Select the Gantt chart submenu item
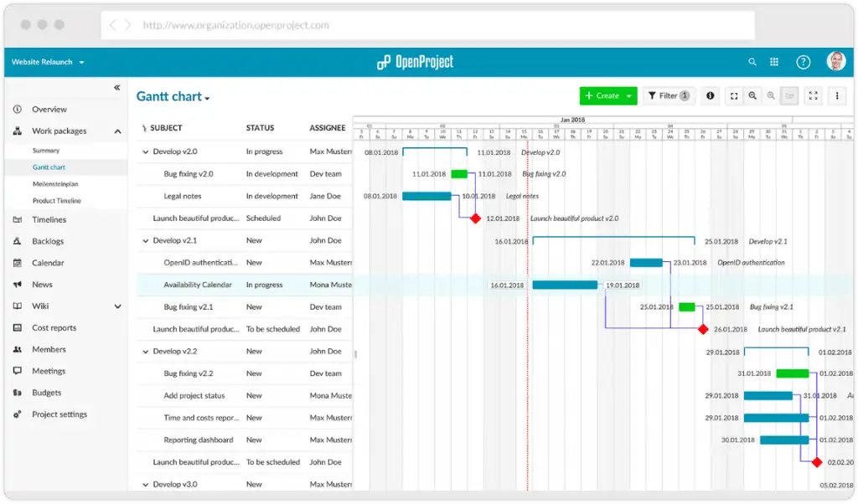 49,167
